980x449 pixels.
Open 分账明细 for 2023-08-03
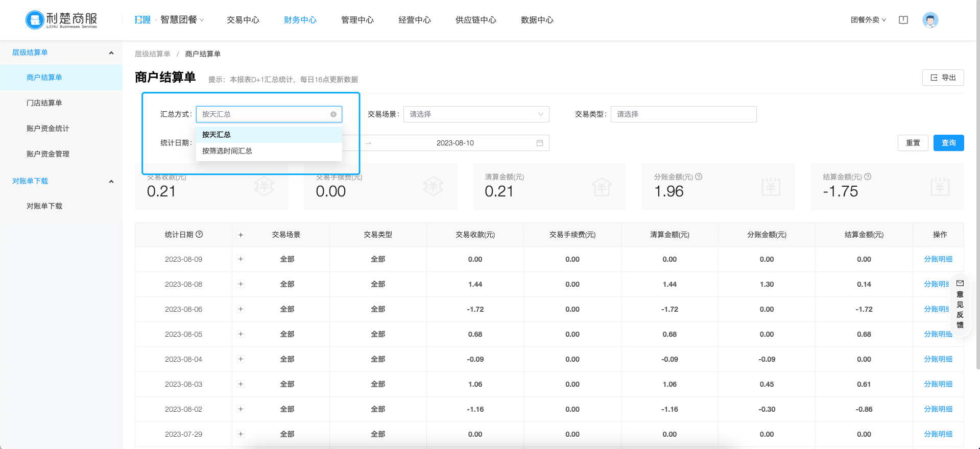click(938, 384)
